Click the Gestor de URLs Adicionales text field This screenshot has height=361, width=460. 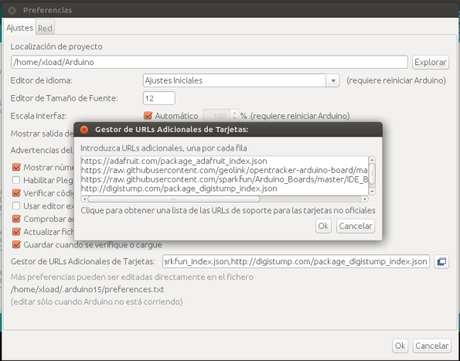[x=296, y=262]
